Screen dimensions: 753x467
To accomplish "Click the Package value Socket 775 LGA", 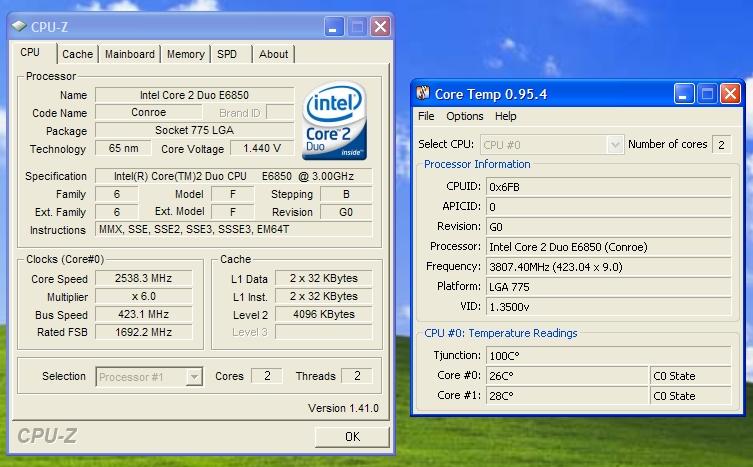I will pos(194,130).
